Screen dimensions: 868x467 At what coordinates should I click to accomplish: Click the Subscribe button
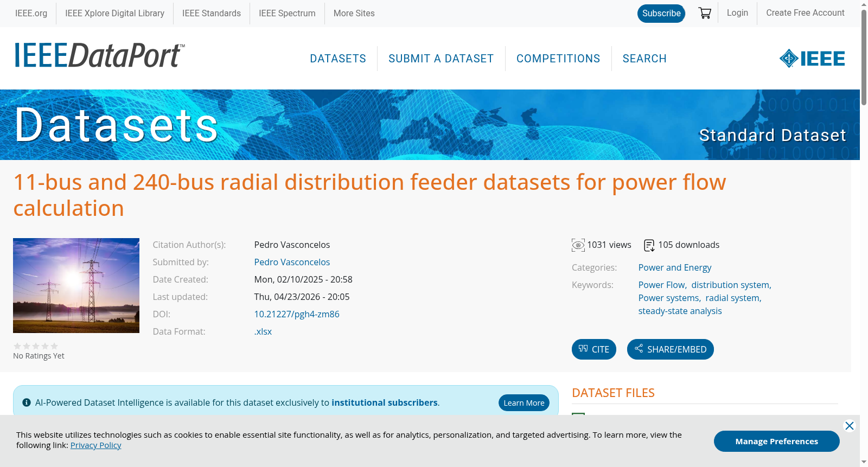661,14
